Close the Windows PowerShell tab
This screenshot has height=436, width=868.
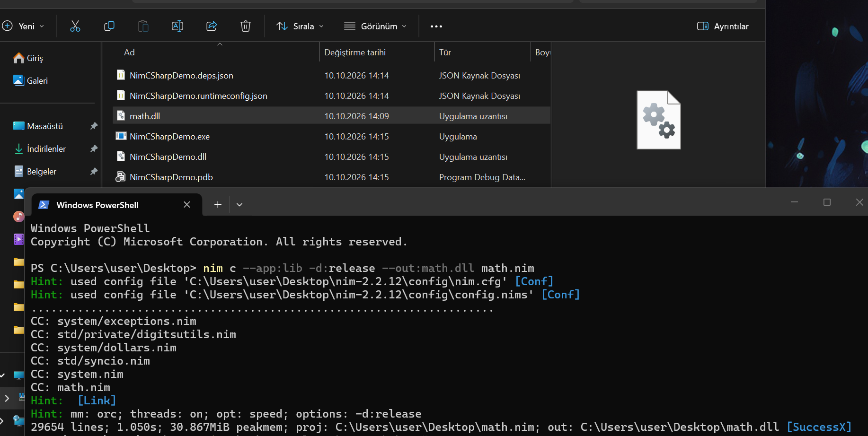click(x=187, y=205)
